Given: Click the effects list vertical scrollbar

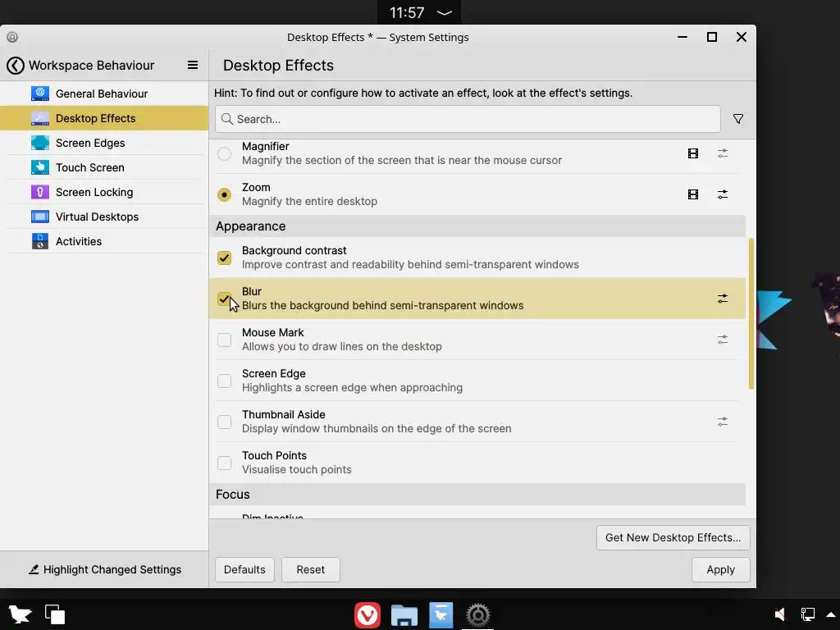Looking at the screenshot, I should coord(751,313).
